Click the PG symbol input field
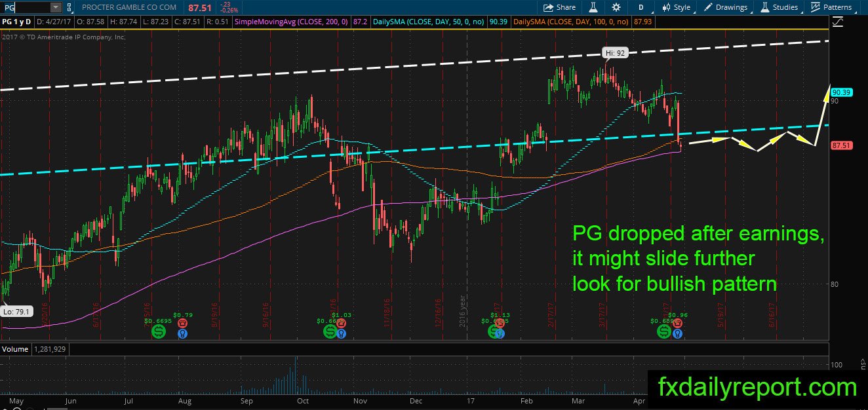Viewport: 868px width, 410px height. (26, 7)
